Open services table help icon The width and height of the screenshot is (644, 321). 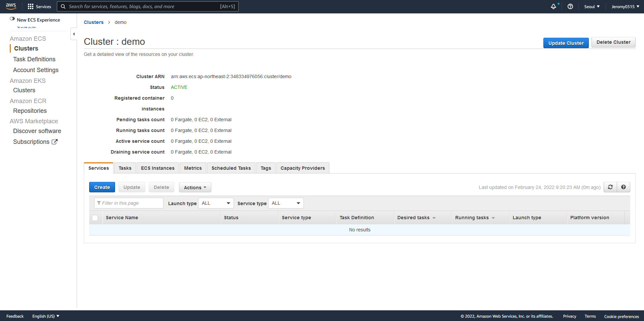(x=623, y=187)
